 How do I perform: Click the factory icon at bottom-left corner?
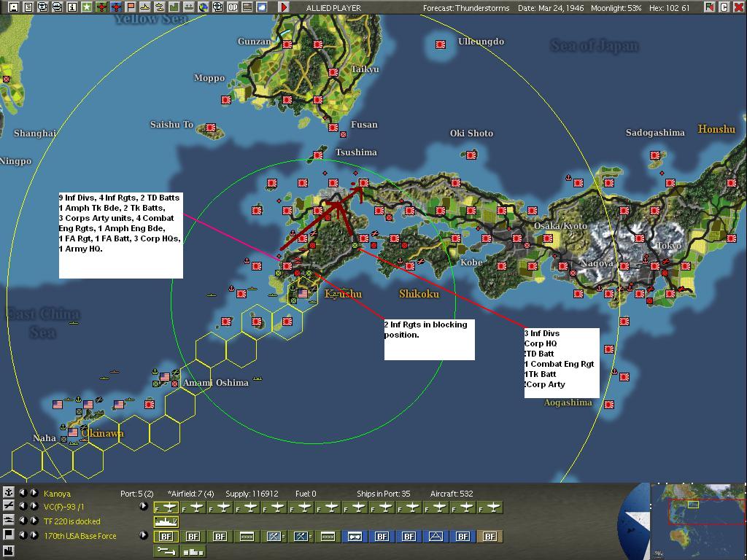[8, 552]
